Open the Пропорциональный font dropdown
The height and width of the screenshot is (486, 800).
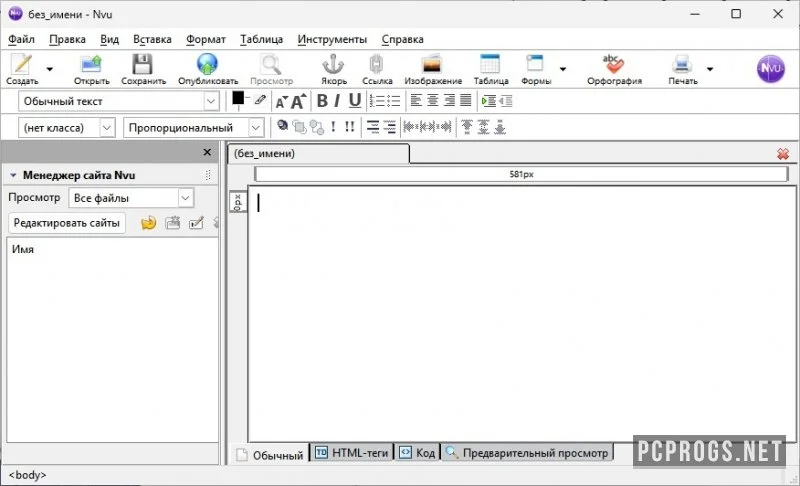click(194, 127)
